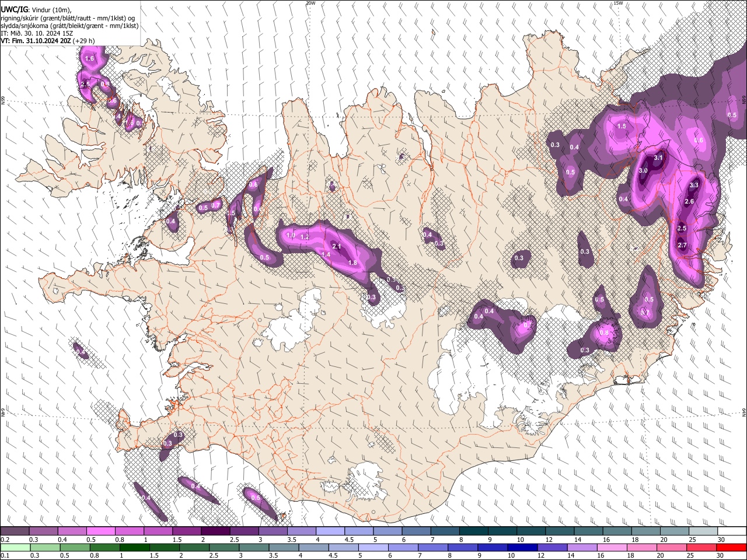
Task: Click the light gray 25–30 swatch in upper legend
Action: click(704, 531)
